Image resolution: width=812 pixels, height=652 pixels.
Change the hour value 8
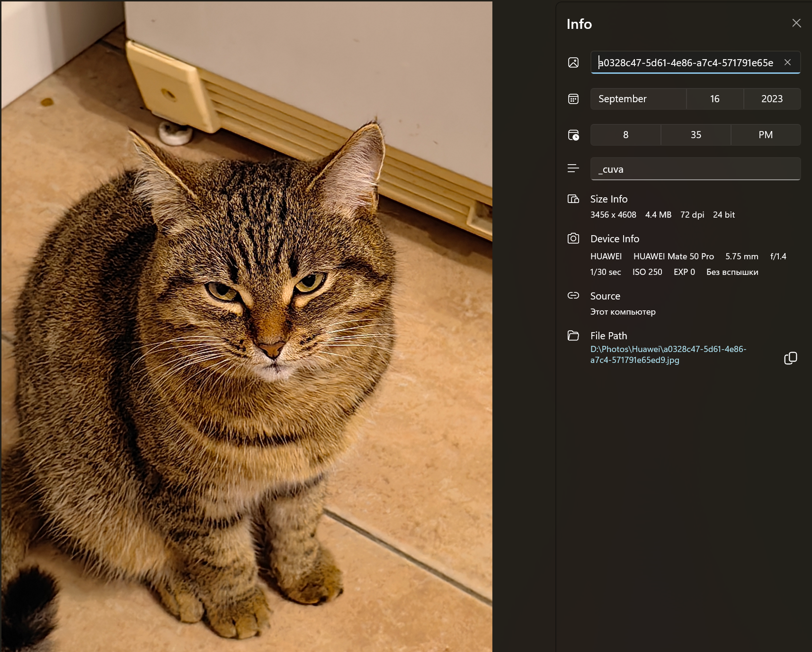[x=625, y=135]
